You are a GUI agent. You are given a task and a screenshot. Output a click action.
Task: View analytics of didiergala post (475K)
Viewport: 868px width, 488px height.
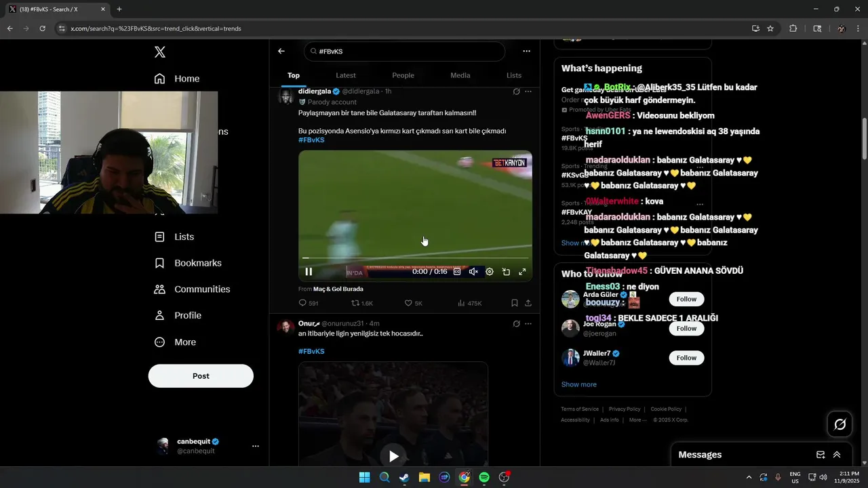click(469, 303)
